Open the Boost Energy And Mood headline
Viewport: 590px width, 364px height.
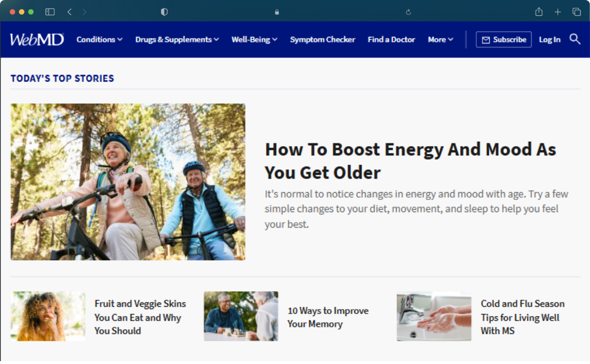pyautogui.click(x=410, y=161)
